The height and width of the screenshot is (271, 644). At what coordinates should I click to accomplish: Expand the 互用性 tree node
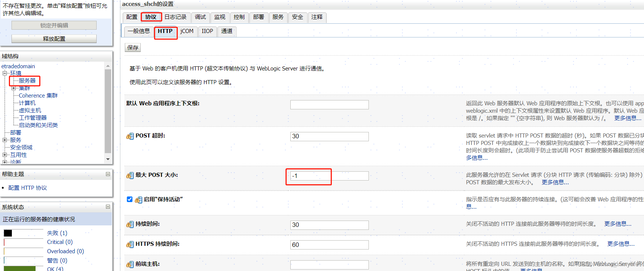(x=4, y=155)
